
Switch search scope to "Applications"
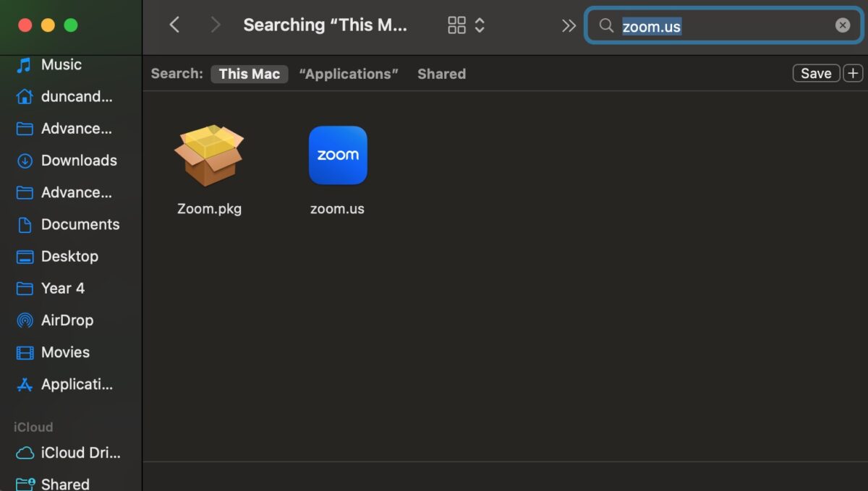pos(349,74)
